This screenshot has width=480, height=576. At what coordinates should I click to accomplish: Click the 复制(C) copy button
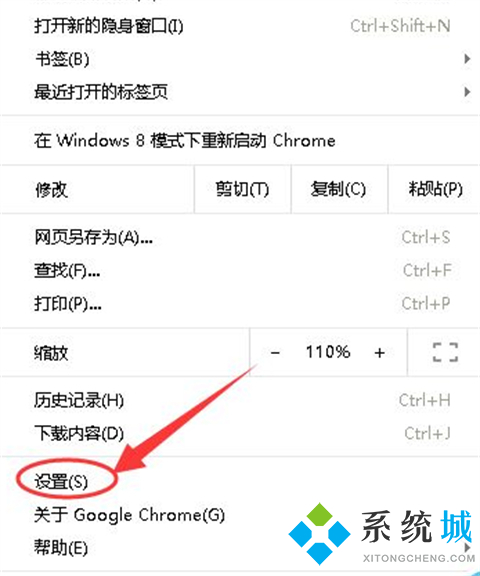pos(339,189)
